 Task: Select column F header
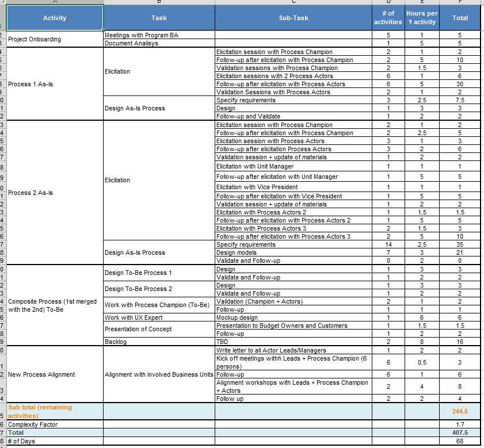[x=460, y=3]
